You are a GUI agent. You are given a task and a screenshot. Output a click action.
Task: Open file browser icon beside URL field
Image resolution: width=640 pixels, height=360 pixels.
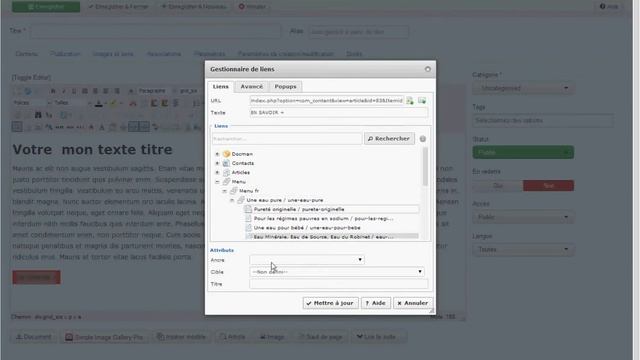(x=409, y=100)
